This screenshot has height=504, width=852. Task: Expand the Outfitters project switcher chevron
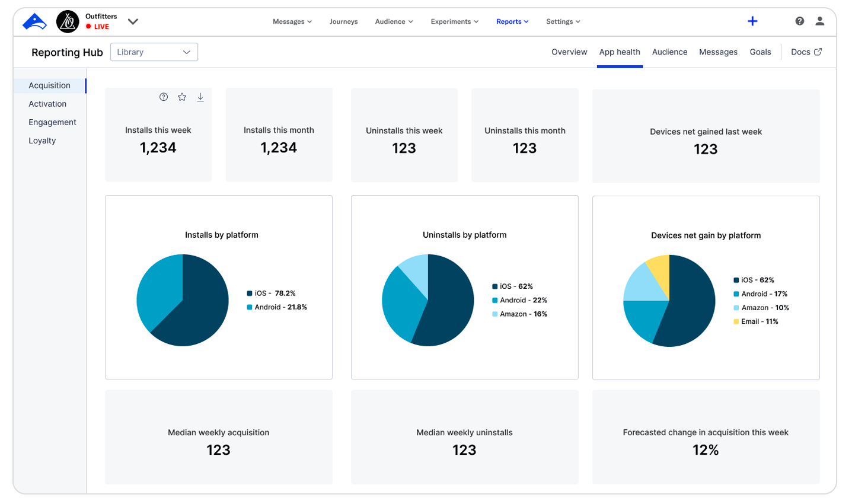coord(133,22)
